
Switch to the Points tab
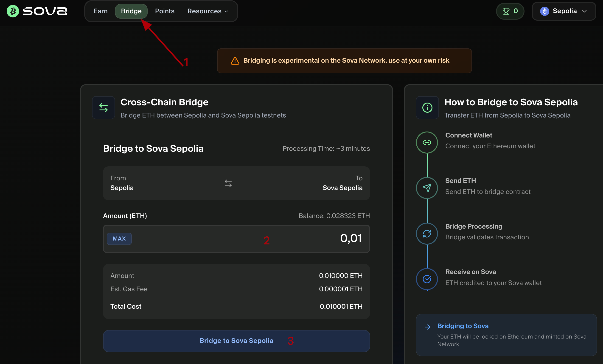(x=165, y=11)
